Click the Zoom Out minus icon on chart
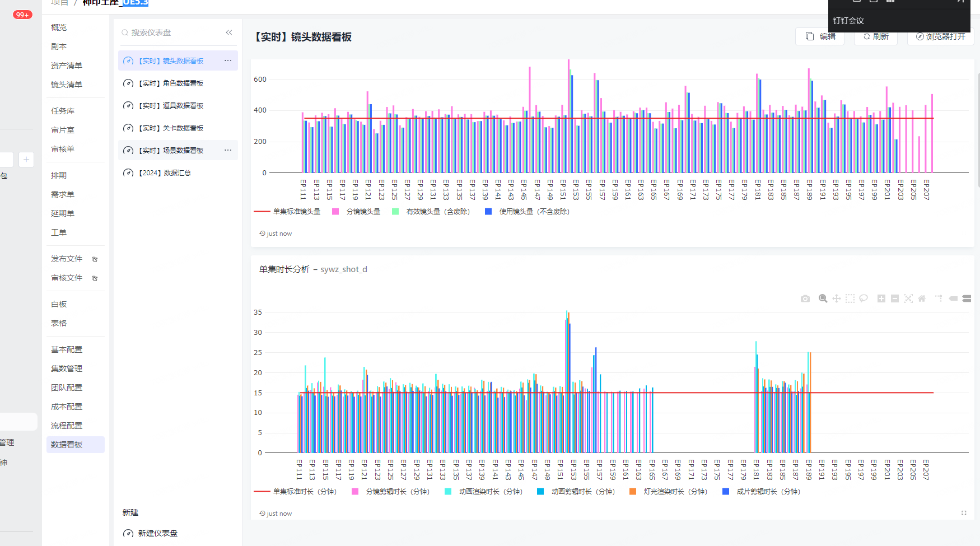Screen dimensions: 980x546 pos(894,299)
